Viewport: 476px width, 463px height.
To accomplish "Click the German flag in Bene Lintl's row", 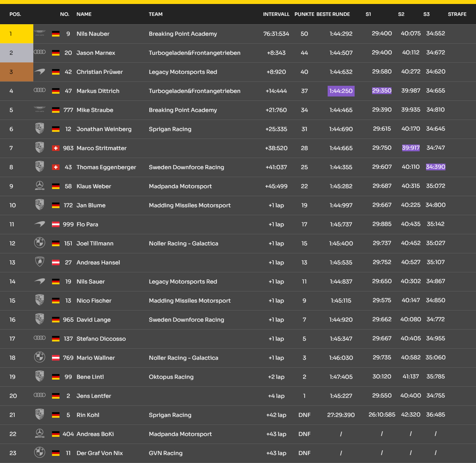I will click(56, 377).
